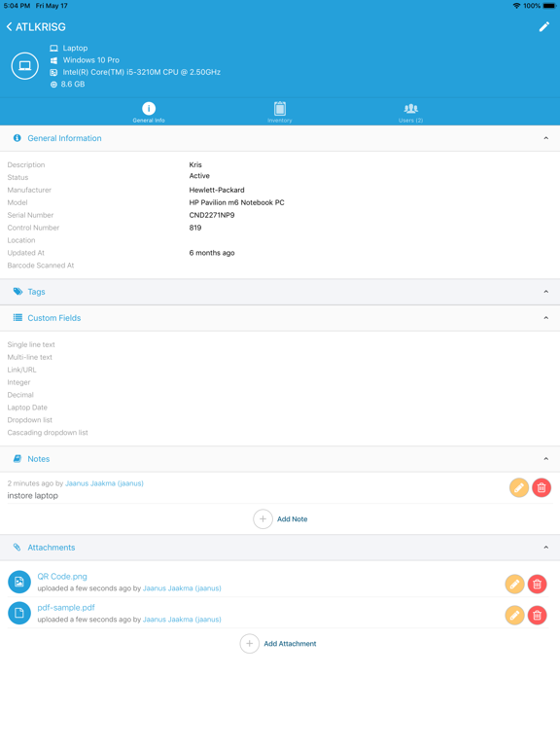
Task: Edit the QR Code.png attachment
Action: tap(514, 585)
